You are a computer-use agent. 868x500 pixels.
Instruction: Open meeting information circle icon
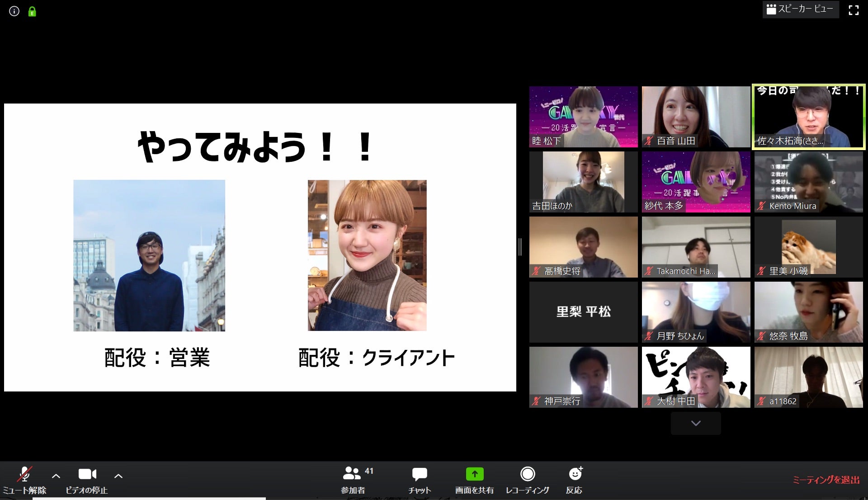(x=14, y=11)
